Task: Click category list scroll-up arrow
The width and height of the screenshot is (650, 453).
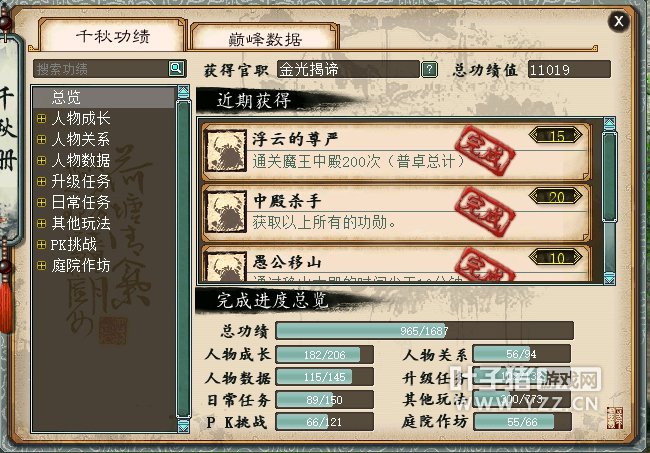Action: pyautogui.click(x=183, y=92)
